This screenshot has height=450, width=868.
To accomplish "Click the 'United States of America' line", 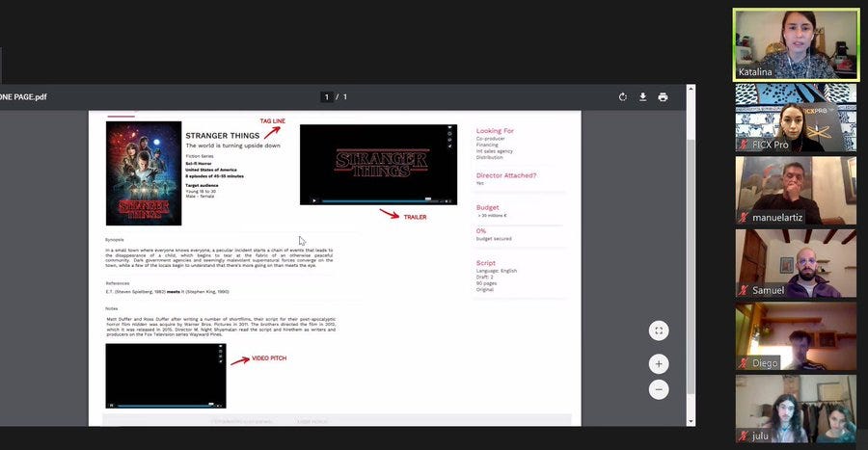I will tap(211, 171).
